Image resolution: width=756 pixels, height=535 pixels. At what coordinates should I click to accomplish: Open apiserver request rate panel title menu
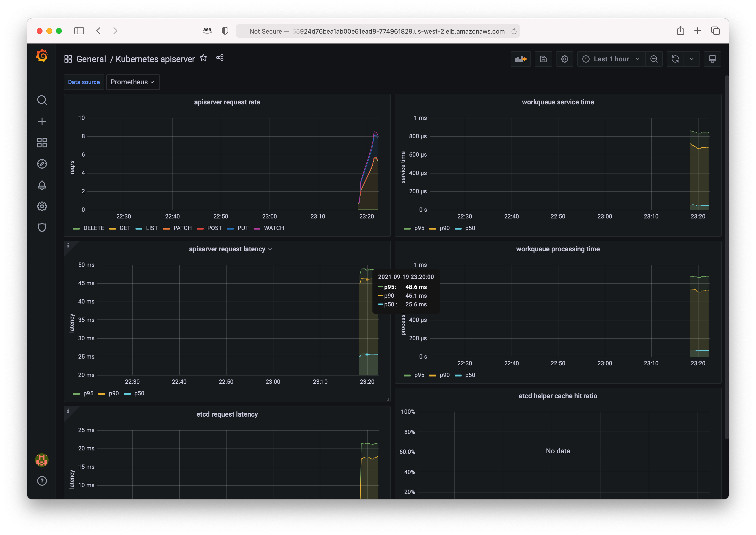227,102
